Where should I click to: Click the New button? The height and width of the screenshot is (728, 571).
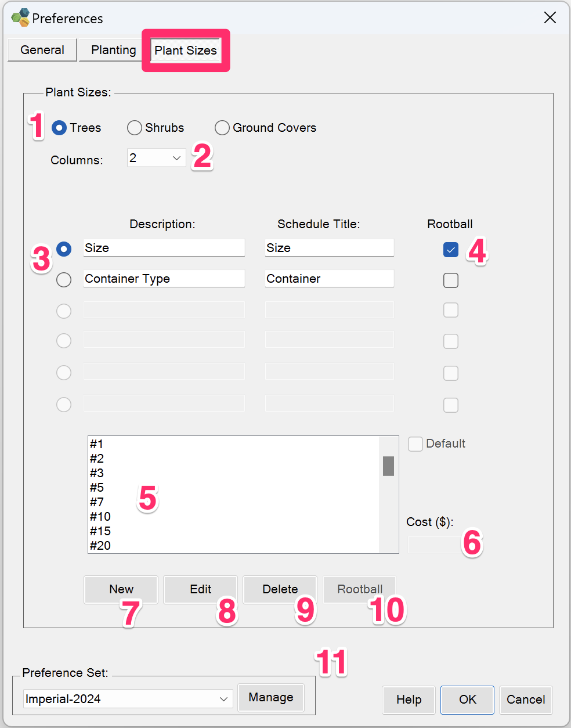pyautogui.click(x=121, y=589)
